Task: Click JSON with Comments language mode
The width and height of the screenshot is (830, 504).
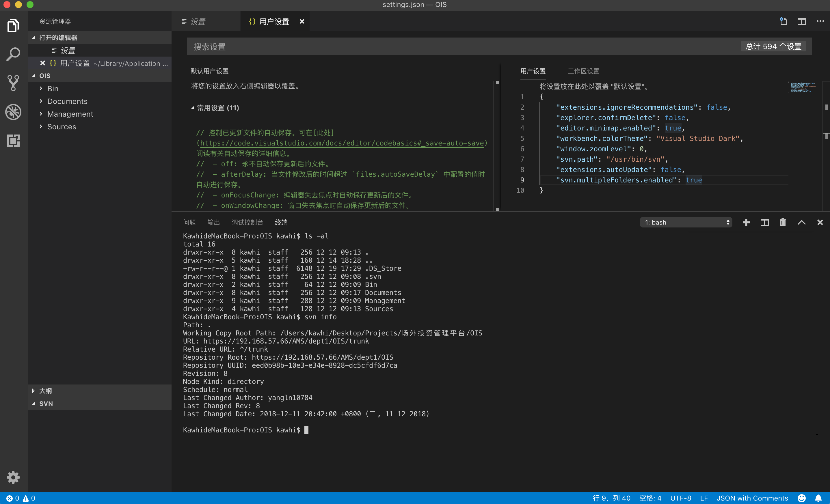Action: pos(752,498)
